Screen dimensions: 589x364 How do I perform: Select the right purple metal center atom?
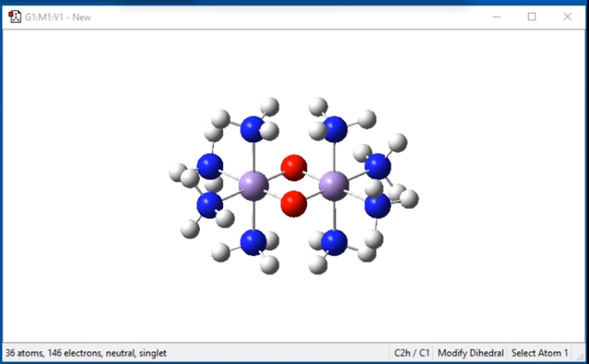pos(334,186)
